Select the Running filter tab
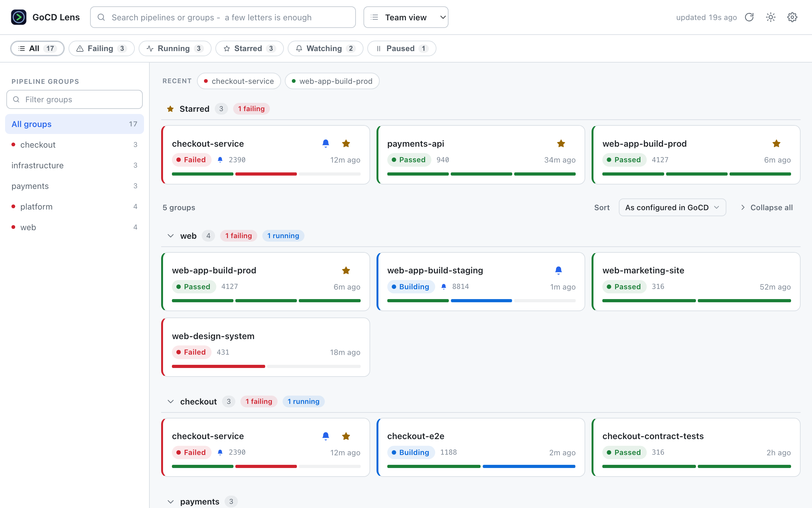Screen dimensions: 812x508 pos(175,48)
